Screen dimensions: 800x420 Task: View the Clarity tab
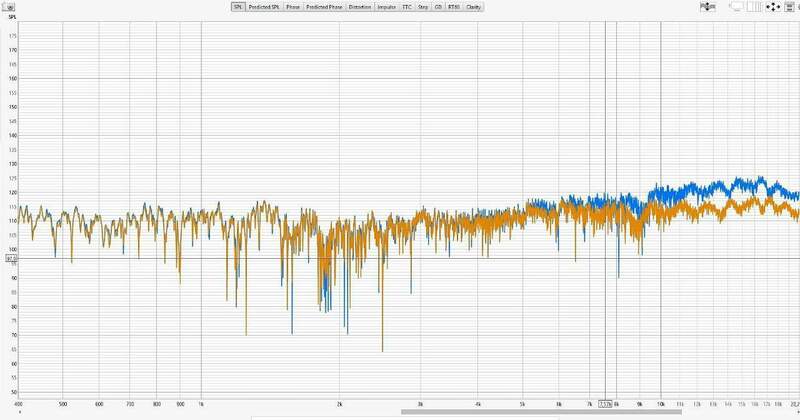473,7
